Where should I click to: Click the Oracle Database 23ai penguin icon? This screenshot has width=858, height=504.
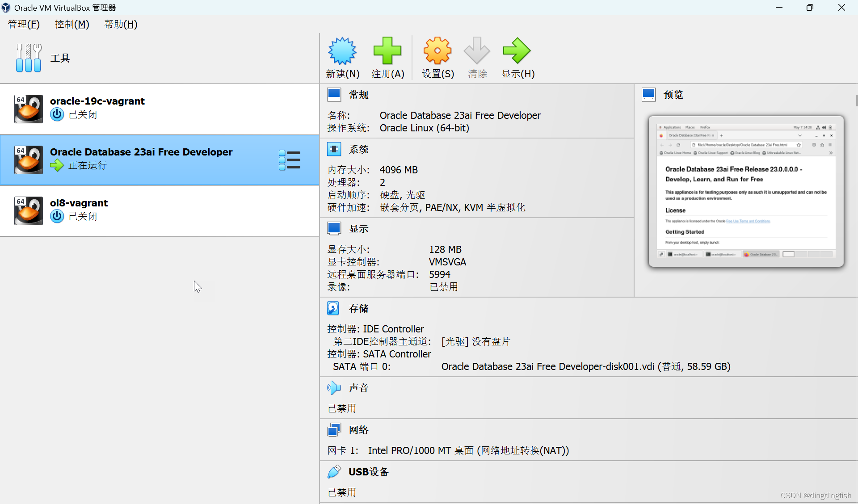[x=29, y=160]
